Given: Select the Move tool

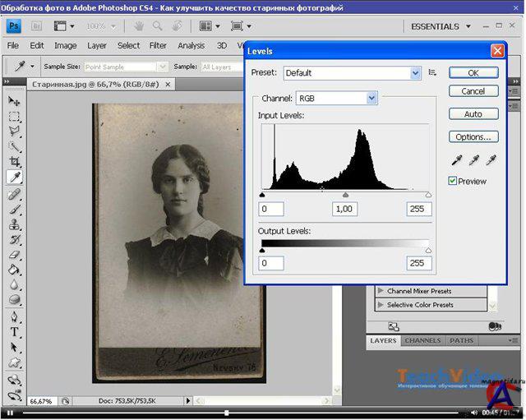Looking at the screenshot, I should (x=14, y=100).
